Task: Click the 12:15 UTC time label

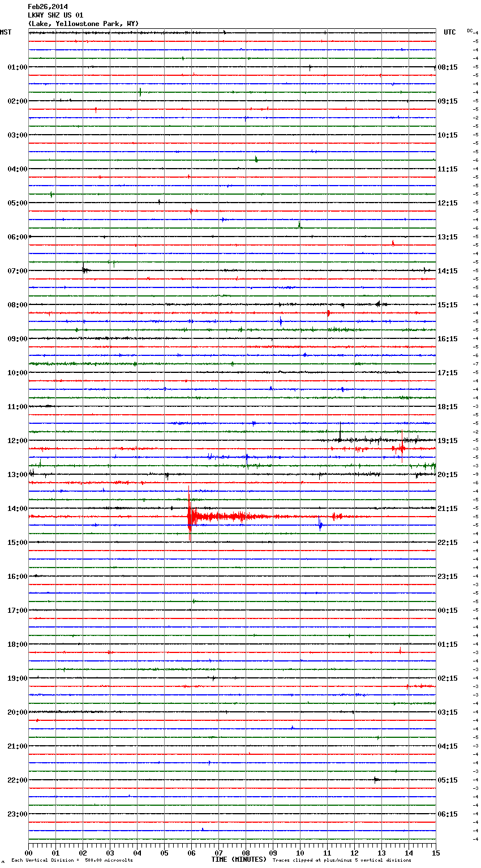Action: [x=448, y=203]
